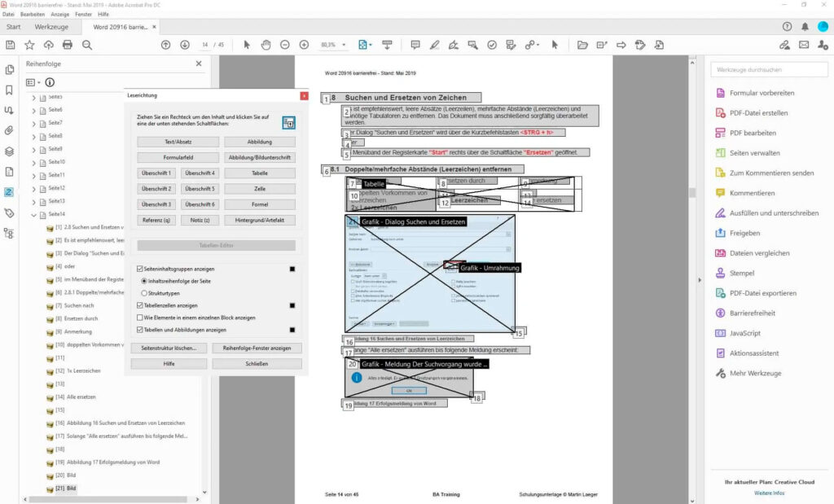The width and height of the screenshot is (834, 504).
Task: Select Inhaltsreihenfolge der Seite radio
Action: (144, 281)
